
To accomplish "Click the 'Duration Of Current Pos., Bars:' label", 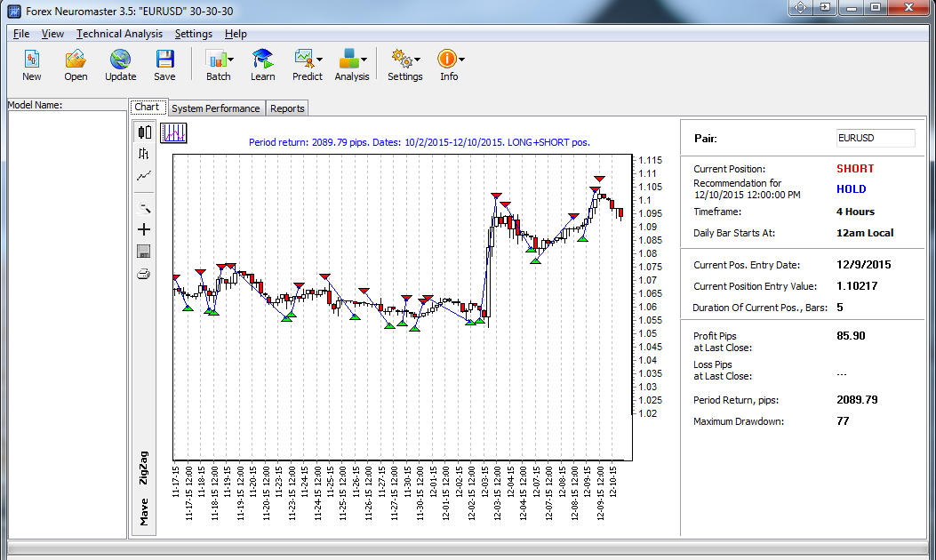I will [760, 308].
